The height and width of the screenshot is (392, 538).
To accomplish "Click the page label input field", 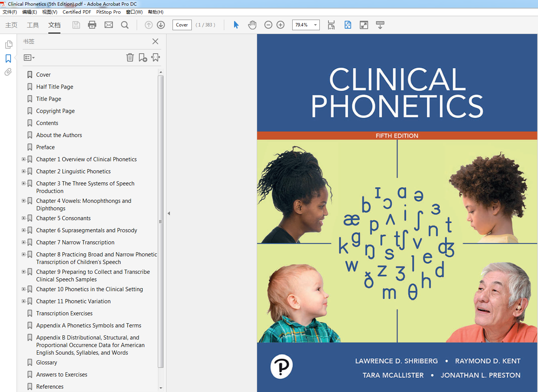I will tap(182, 25).
